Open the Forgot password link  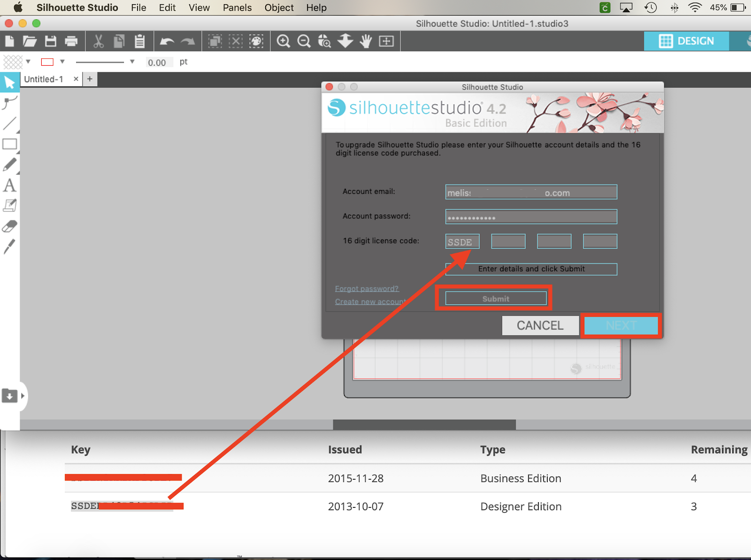[367, 289]
